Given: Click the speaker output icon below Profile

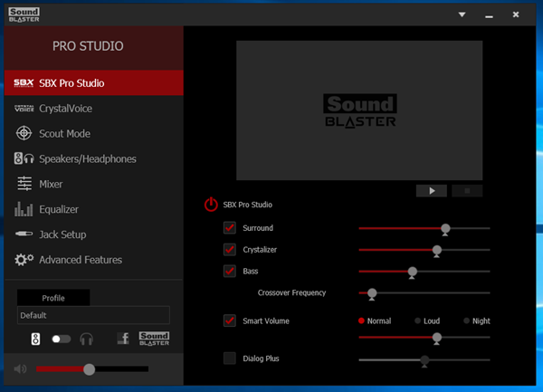Looking at the screenshot, I should pyautogui.click(x=35, y=339).
